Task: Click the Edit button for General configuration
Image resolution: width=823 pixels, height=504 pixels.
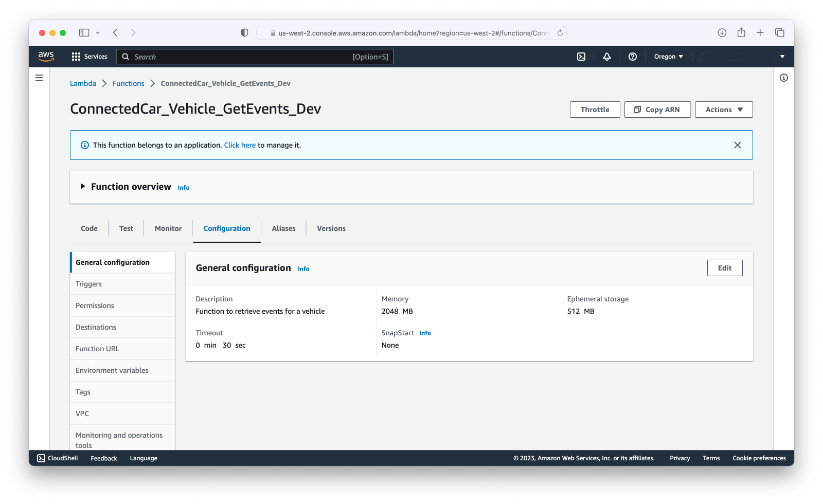Action: [x=724, y=268]
